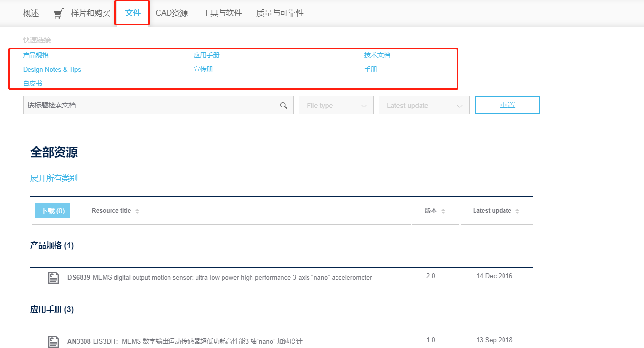The image size is (644, 348).
Task: Open the 样片和购买 tab
Action: point(90,13)
